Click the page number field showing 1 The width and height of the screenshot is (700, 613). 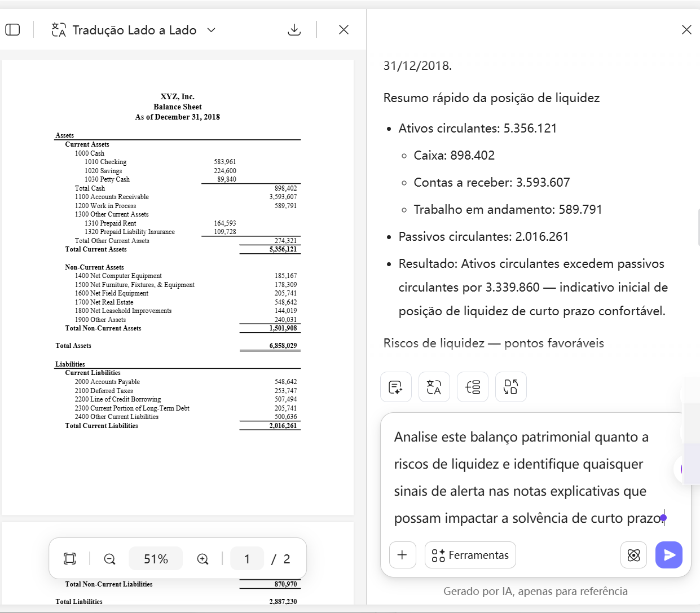pos(247,559)
